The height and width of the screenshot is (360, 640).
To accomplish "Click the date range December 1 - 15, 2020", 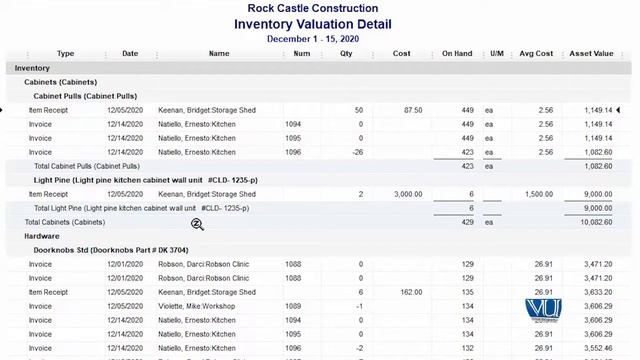I will click(313, 39).
